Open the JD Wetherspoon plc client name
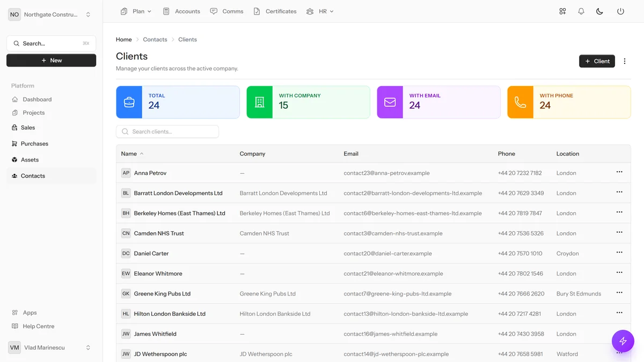644x362 pixels. 160,354
